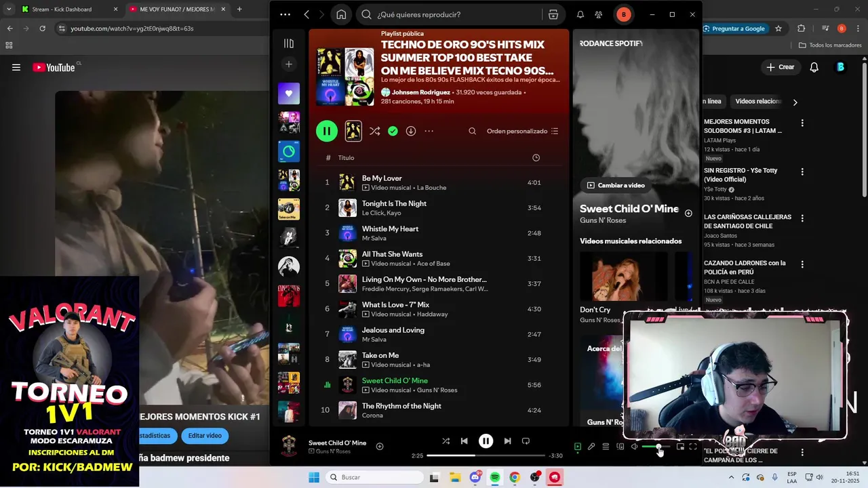Select track What Is Love - 7" Mix
The height and width of the screenshot is (488, 868).
click(395, 305)
